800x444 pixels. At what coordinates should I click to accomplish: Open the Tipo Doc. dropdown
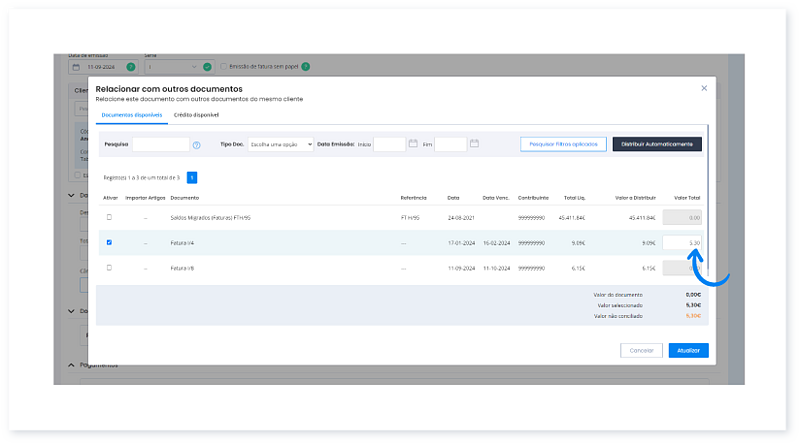(x=280, y=144)
